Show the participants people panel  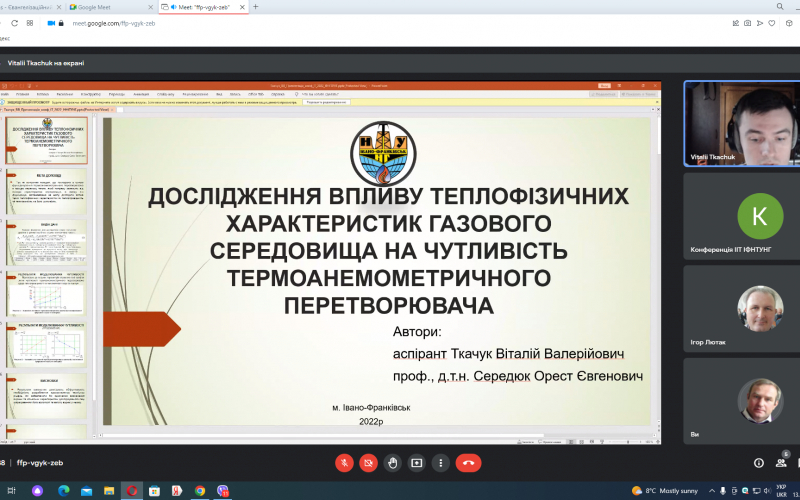tap(781, 463)
